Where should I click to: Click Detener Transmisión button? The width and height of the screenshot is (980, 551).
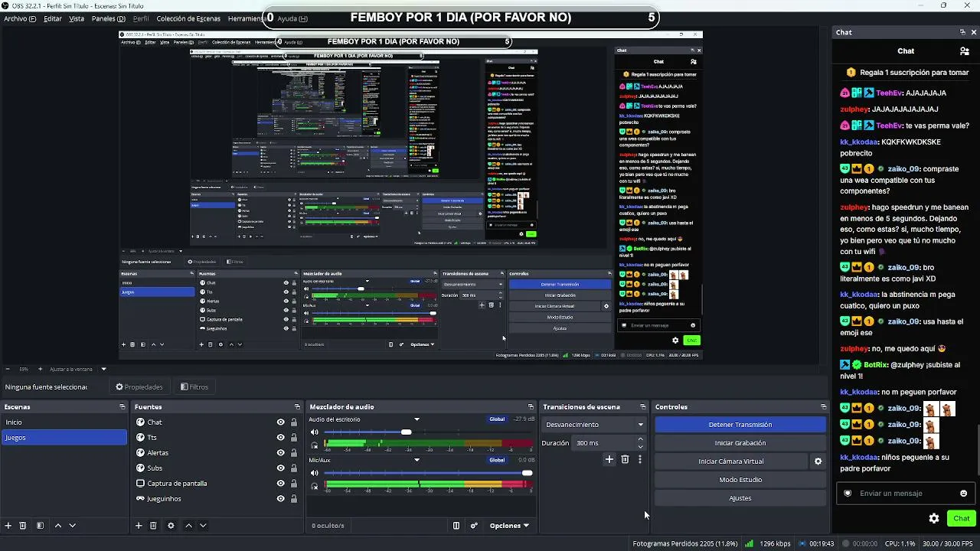(x=740, y=425)
